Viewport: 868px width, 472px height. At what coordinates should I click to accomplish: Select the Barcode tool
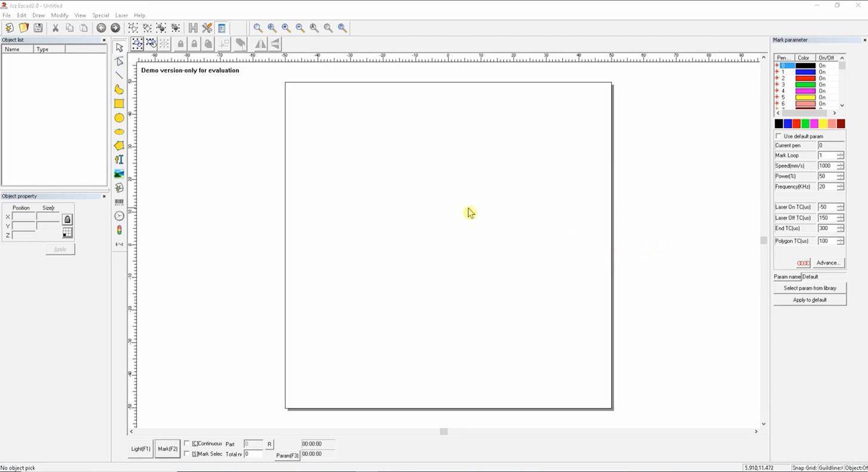point(119,202)
